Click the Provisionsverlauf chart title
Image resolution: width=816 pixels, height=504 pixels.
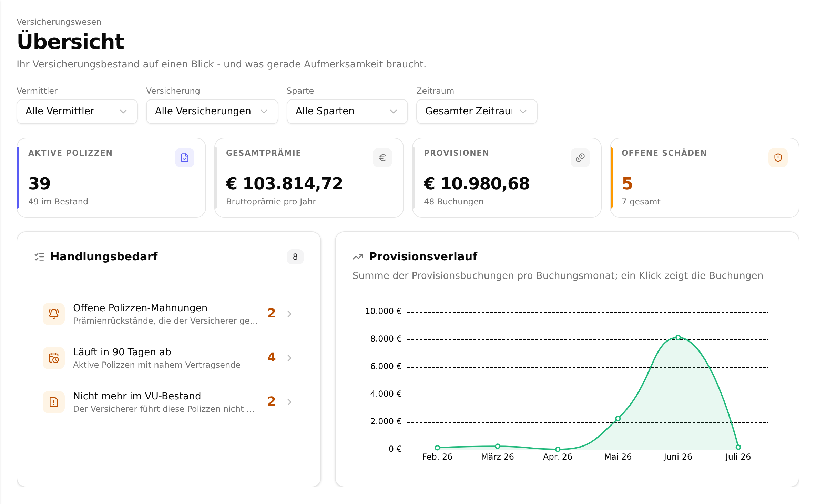(x=423, y=256)
